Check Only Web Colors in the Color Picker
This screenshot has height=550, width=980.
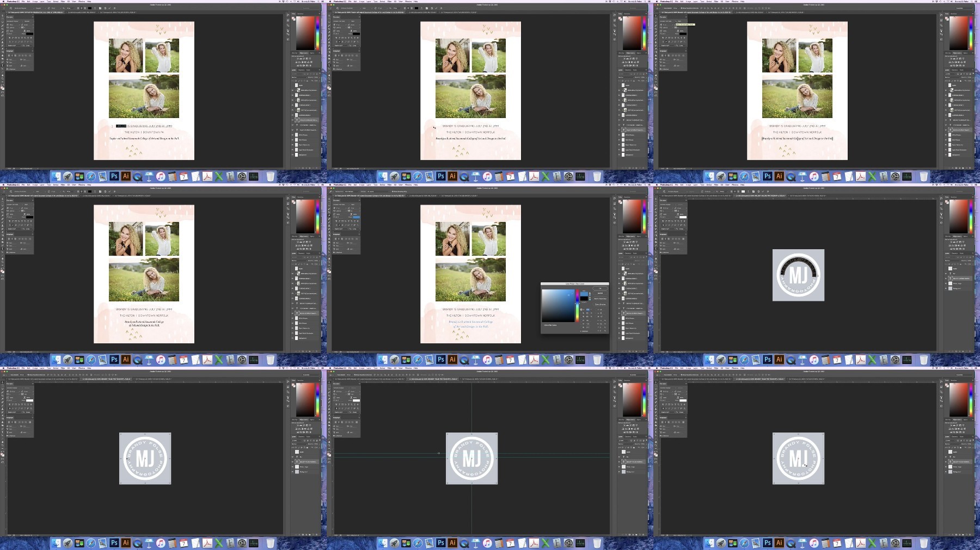click(x=543, y=325)
